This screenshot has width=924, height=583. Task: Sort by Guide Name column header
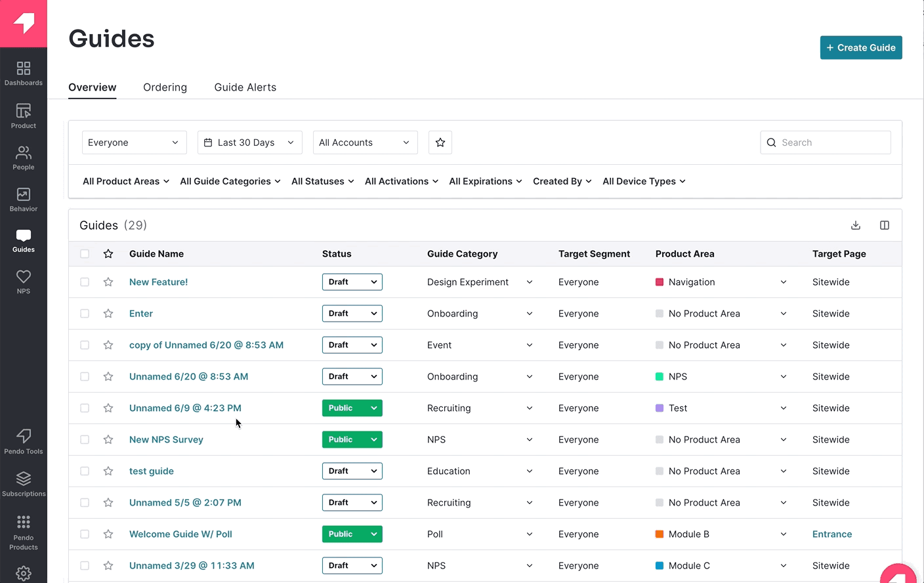click(x=156, y=254)
